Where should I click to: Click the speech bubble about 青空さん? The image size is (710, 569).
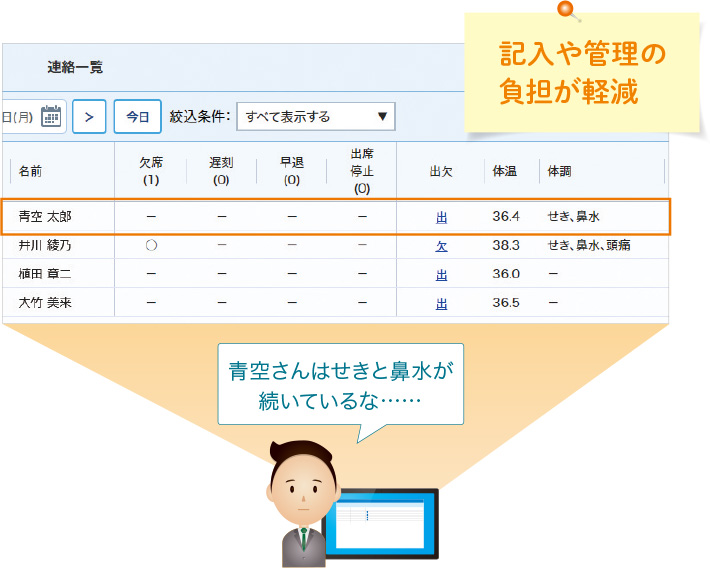[x=341, y=384]
